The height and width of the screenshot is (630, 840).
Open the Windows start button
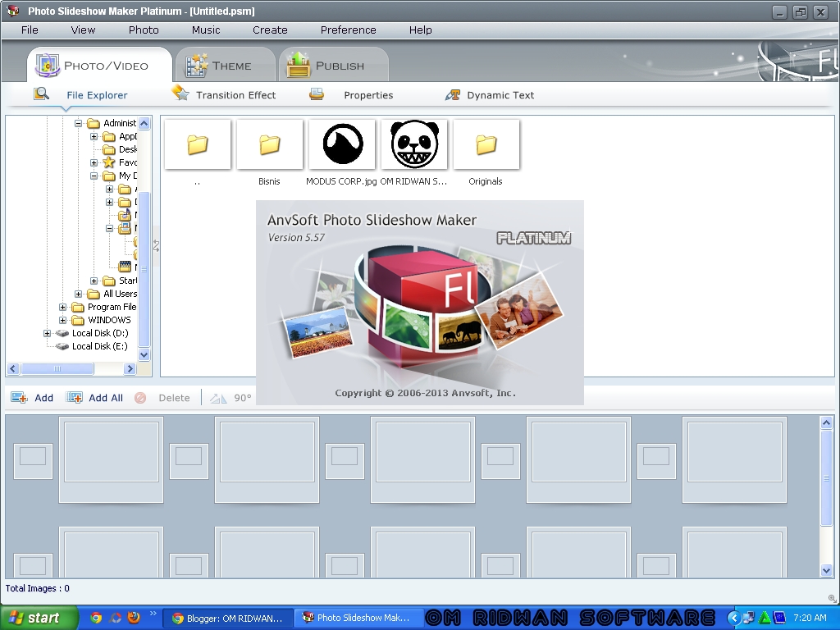coord(39,618)
